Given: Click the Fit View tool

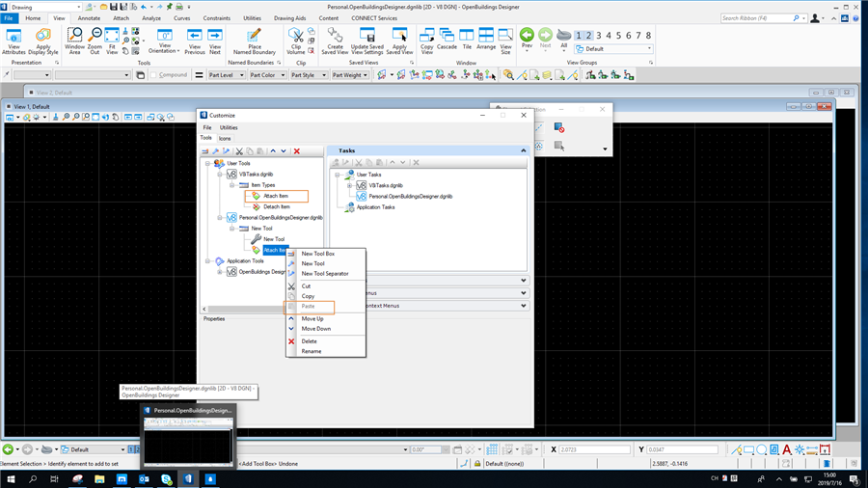Looking at the screenshot, I should click(112, 41).
